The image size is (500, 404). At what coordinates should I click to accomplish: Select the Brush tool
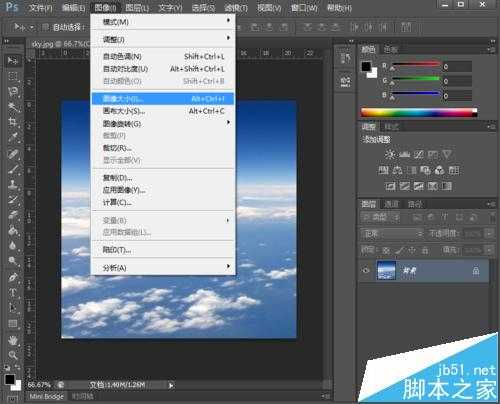click(x=13, y=169)
